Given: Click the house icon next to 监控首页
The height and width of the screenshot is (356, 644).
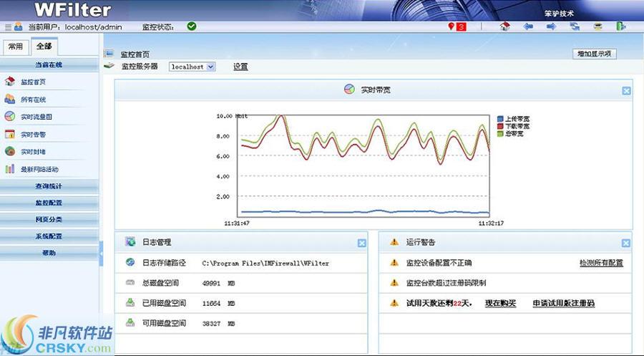Looking at the screenshot, I should coord(10,81).
